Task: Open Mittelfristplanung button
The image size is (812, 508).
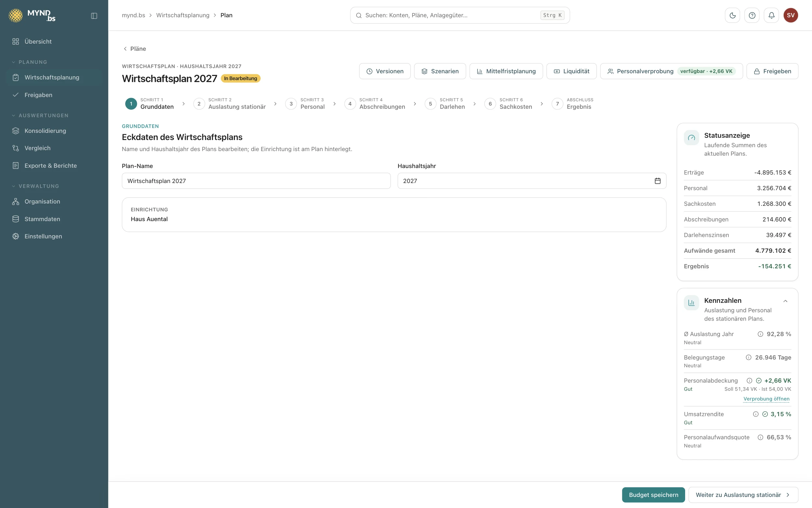Action: coord(506,71)
